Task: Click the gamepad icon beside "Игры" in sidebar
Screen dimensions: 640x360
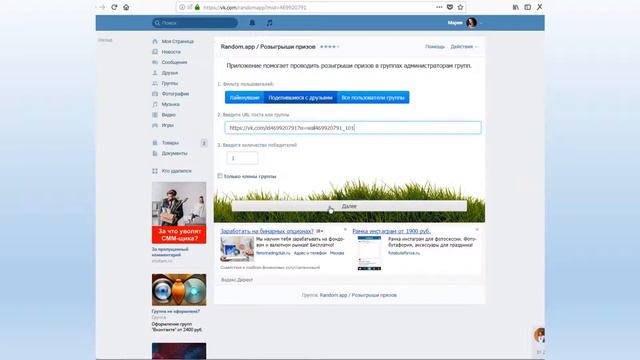Action: tap(155, 125)
